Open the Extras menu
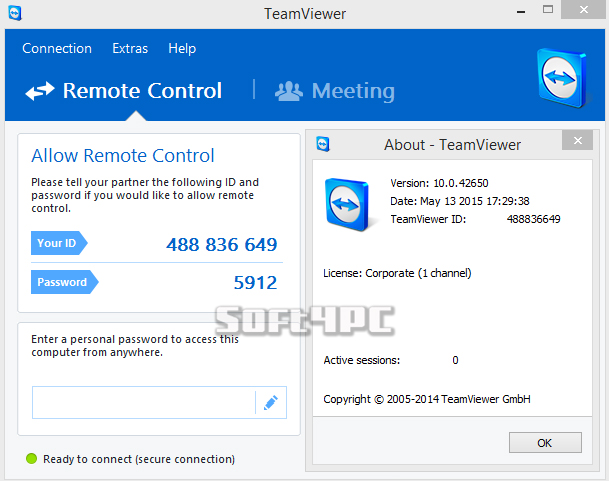Image resolution: width=609 pixels, height=481 pixels. (130, 49)
